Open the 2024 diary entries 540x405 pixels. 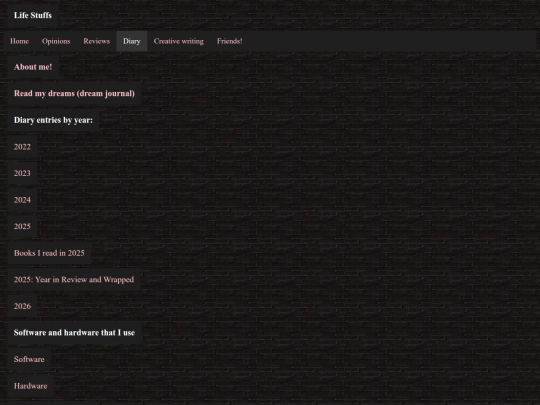click(x=22, y=200)
